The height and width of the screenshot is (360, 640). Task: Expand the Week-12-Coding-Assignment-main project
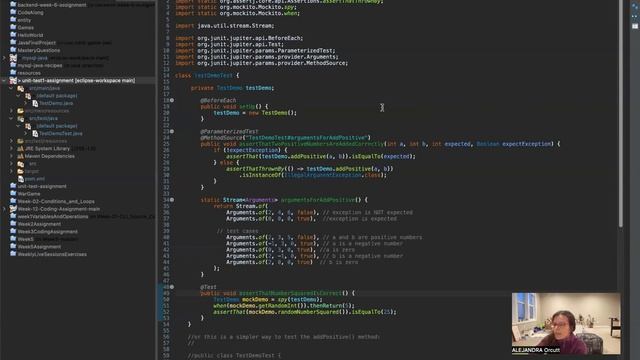tap(4, 209)
